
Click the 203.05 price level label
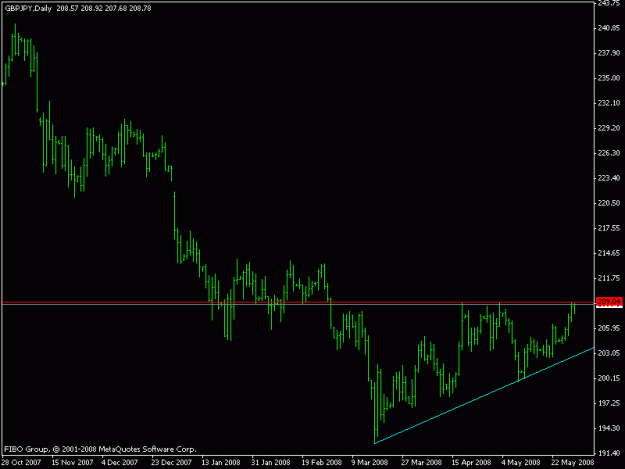[609, 353]
